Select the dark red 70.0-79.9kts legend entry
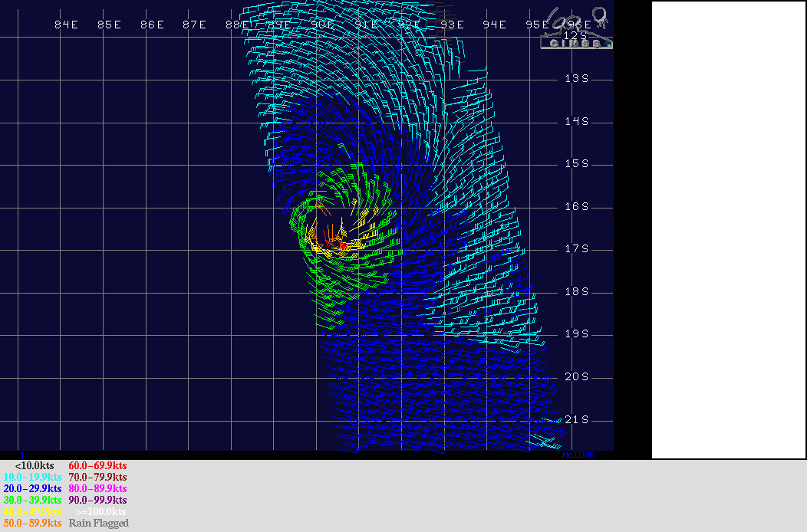The height and width of the screenshot is (532, 807). click(97, 477)
